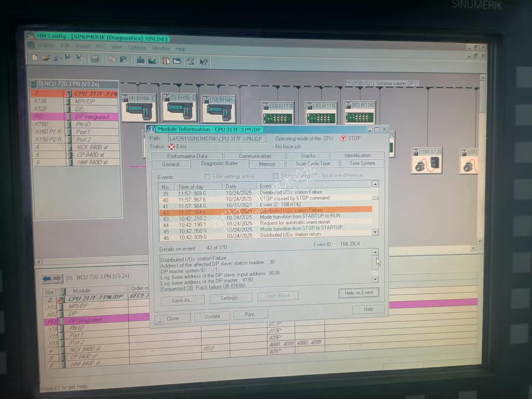Select the (60) BI1160 slave icon

[x=360, y=112]
